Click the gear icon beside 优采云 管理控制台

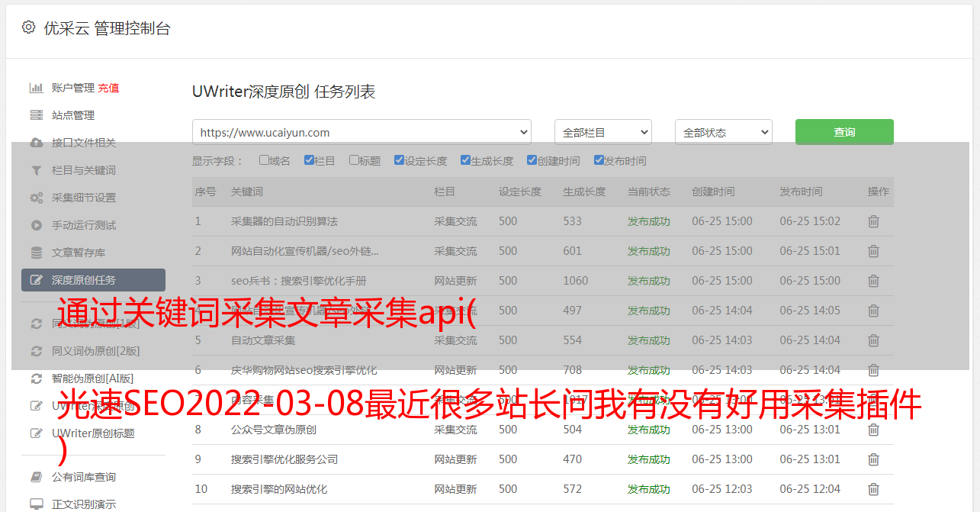[28, 27]
